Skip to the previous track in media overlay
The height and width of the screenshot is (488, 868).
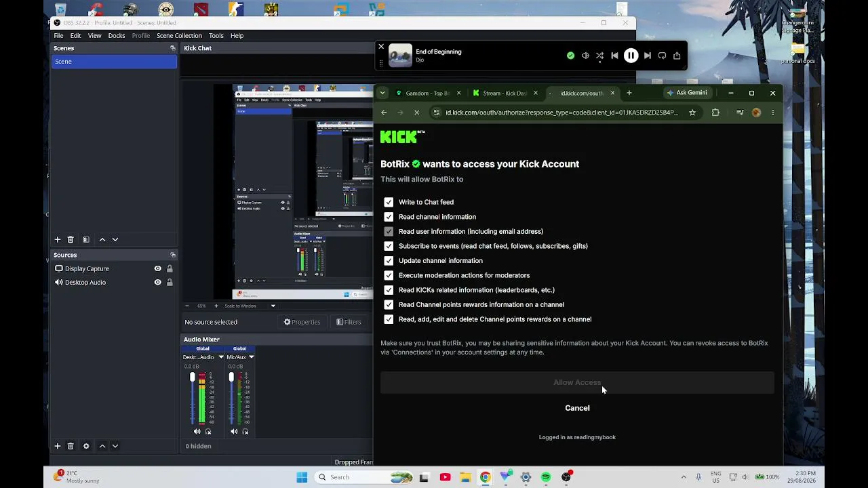pyautogui.click(x=614, y=56)
